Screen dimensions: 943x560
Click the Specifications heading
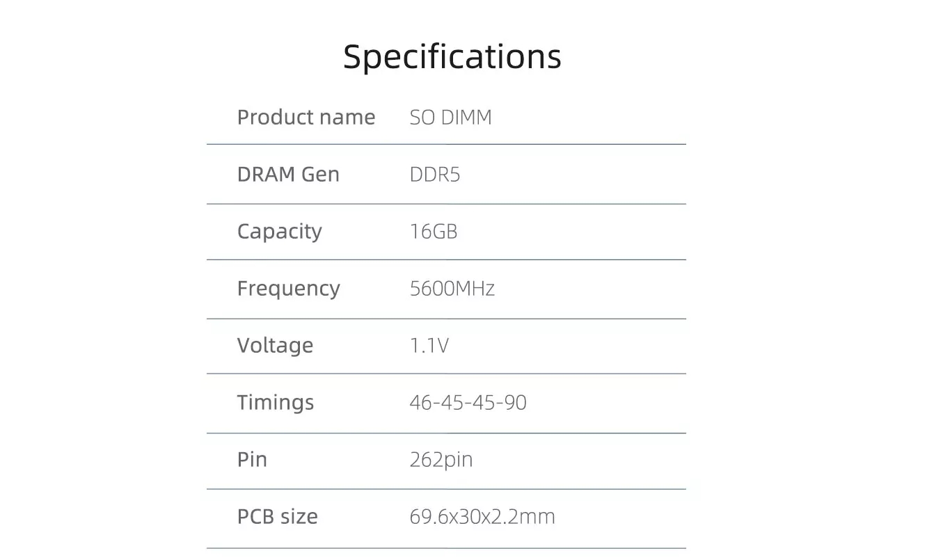click(x=452, y=58)
